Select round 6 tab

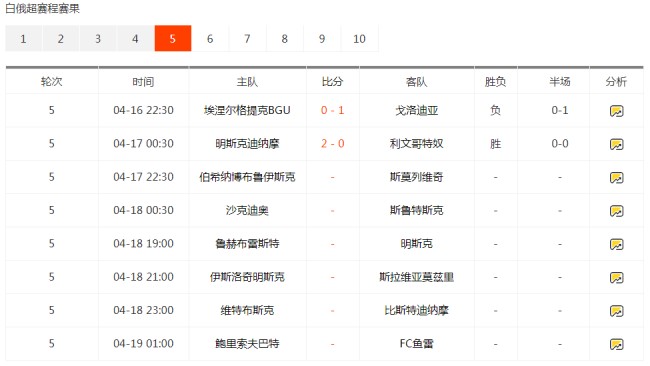tap(210, 39)
